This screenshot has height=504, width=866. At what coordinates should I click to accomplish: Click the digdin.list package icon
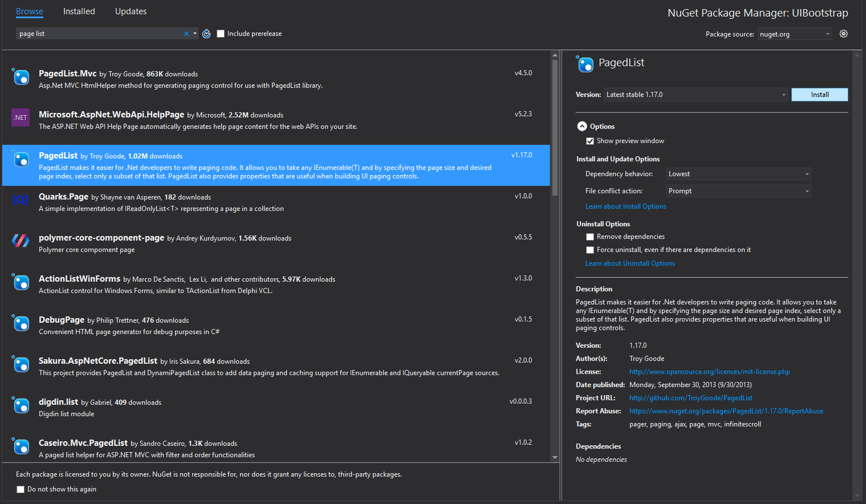pyautogui.click(x=21, y=405)
